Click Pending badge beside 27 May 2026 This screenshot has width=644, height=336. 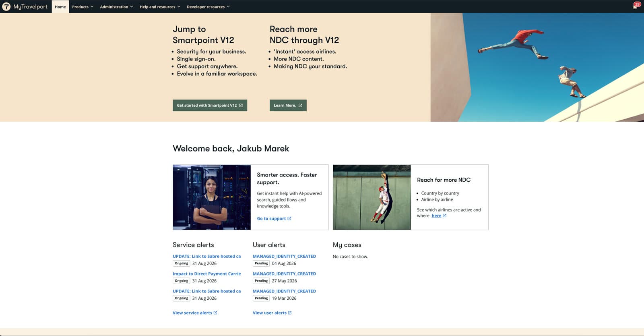[x=261, y=281]
